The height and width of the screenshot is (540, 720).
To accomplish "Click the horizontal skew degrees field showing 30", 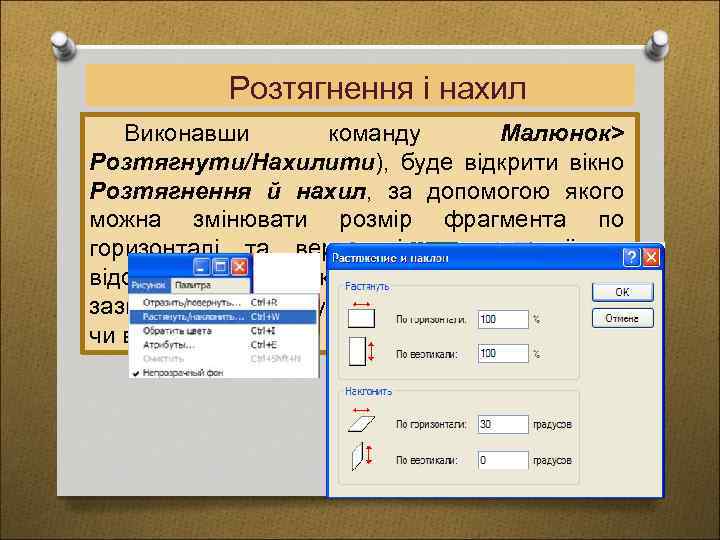I will click(503, 424).
